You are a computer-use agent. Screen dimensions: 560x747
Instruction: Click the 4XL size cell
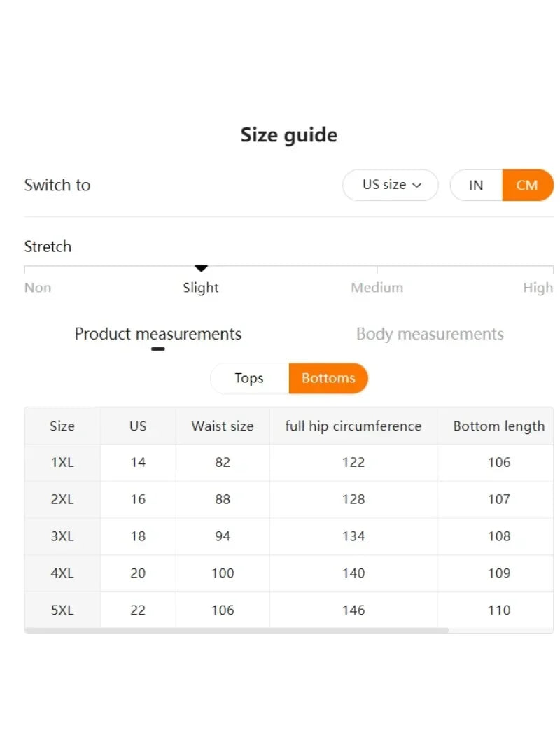(62, 573)
